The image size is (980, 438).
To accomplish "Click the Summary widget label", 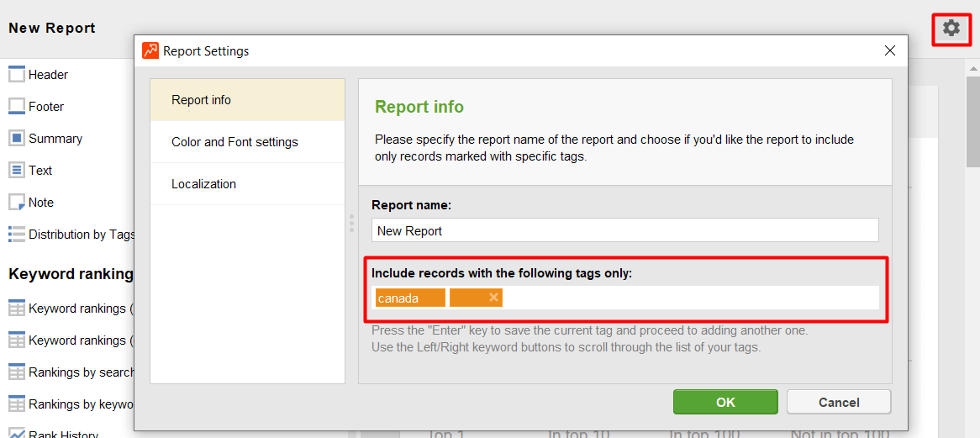I will (x=55, y=138).
